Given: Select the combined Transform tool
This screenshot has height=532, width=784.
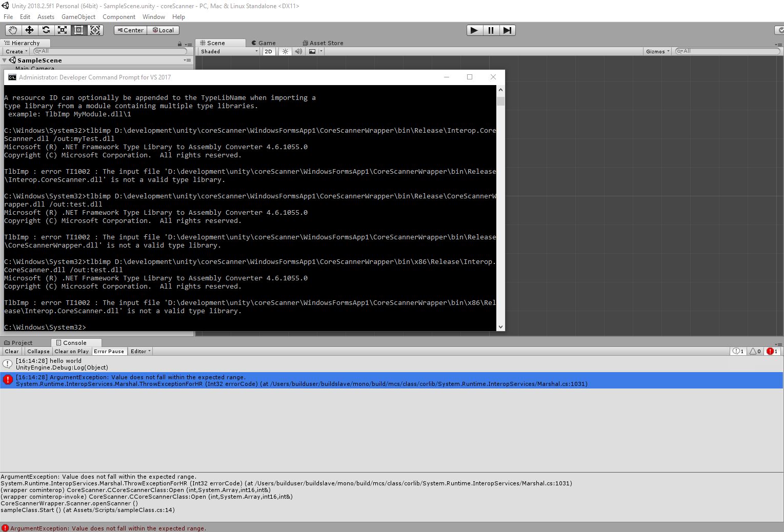Looking at the screenshot, I should tap(95, 30).
